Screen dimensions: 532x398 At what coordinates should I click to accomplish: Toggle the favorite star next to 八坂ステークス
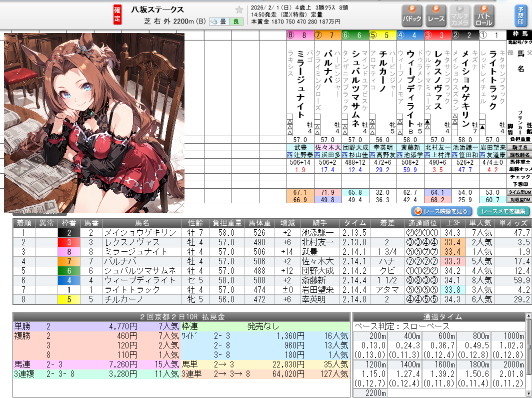point(239,10)
